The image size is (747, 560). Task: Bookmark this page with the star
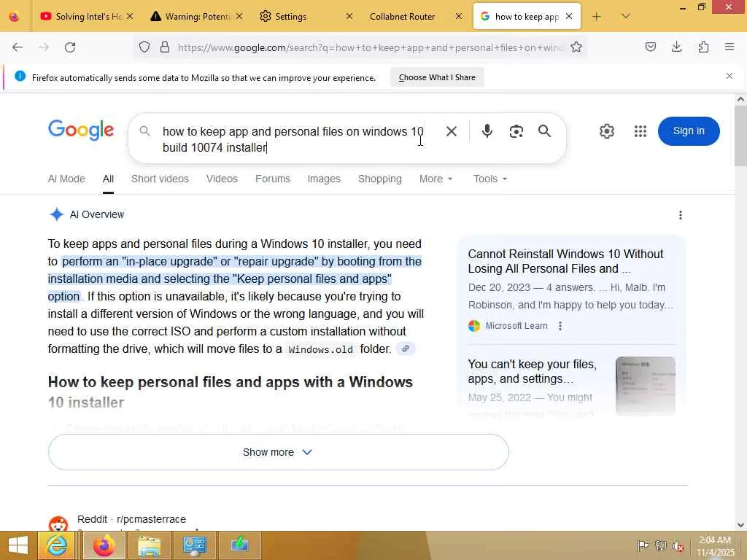point(576,47)
